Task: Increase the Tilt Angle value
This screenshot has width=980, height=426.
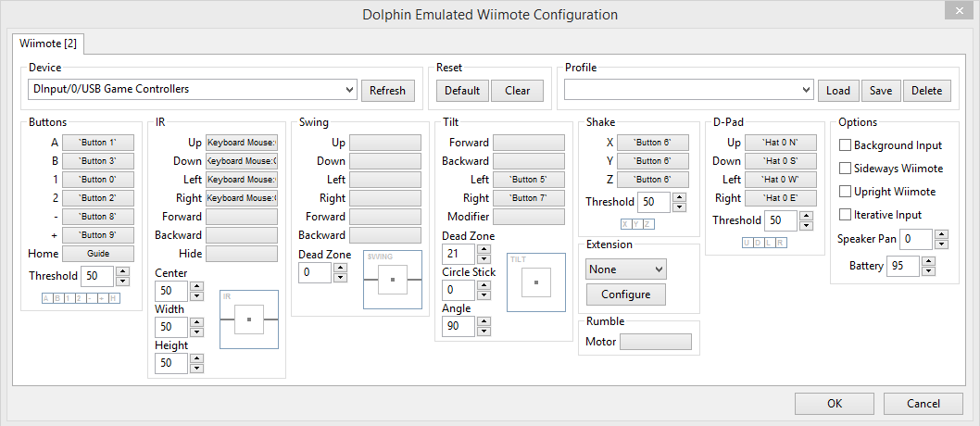Action: pyautogui.click(x=484, y=321)
